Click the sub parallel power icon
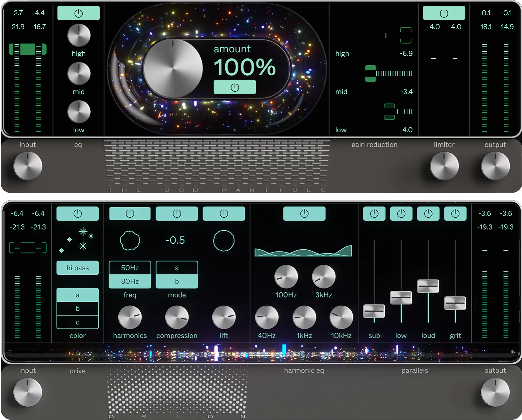Screen dimensions: 522x420 [x=374, y=214]
